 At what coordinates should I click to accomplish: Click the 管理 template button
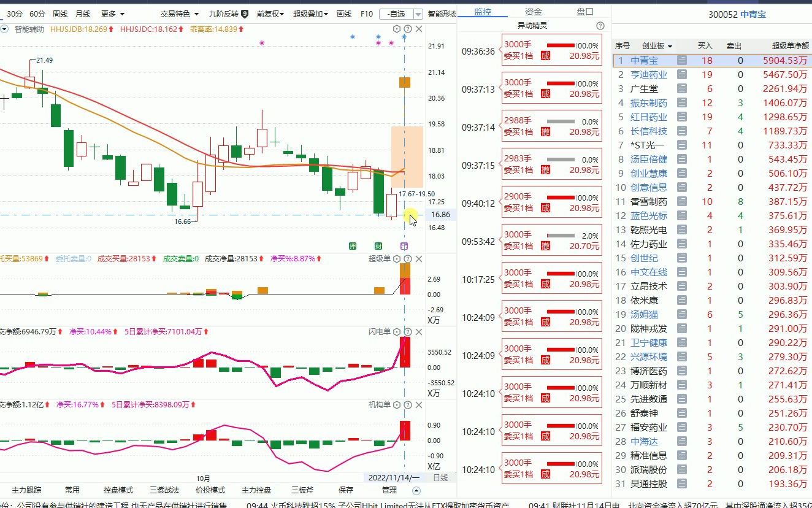pyautogui.click(x=389, y=490)
